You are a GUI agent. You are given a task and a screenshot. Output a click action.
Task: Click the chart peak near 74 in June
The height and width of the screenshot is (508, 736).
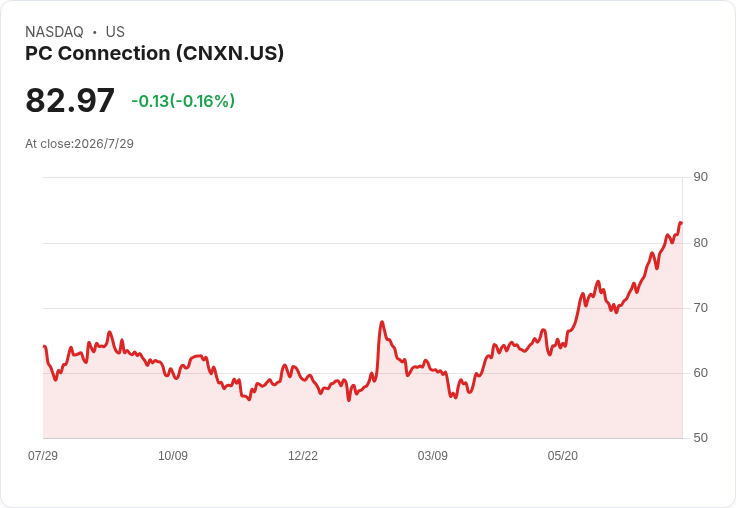598,282
